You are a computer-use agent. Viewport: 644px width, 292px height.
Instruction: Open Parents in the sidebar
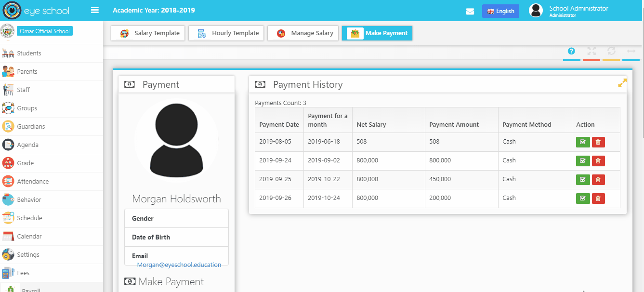[52, 72]
